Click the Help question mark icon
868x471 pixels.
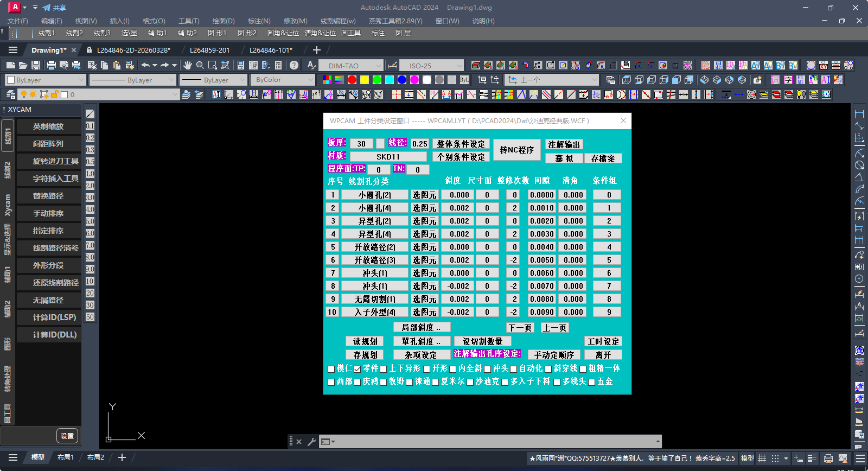coord(294,65)
